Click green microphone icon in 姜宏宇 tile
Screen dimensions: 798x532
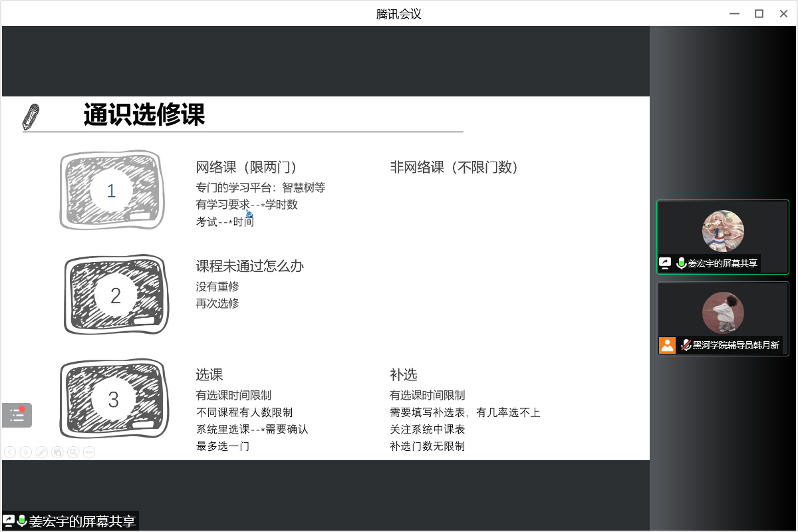click(681, 263)
